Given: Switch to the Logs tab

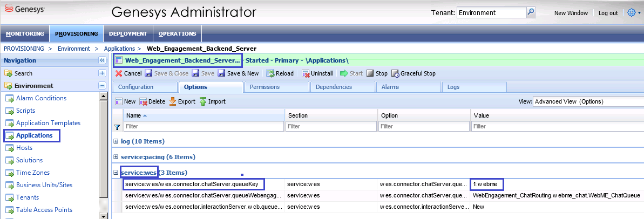Looking at the screenshot, I should tap(474, 87).
